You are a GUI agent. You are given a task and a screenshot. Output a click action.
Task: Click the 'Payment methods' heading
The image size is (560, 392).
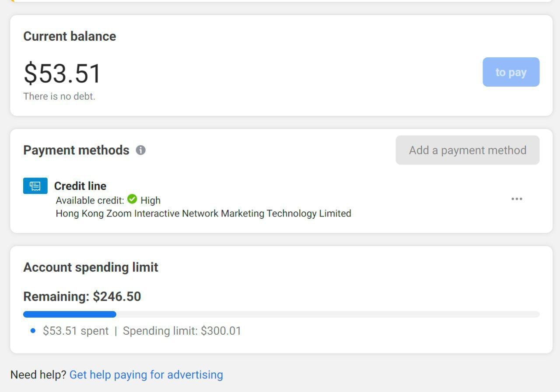point(76,150)
